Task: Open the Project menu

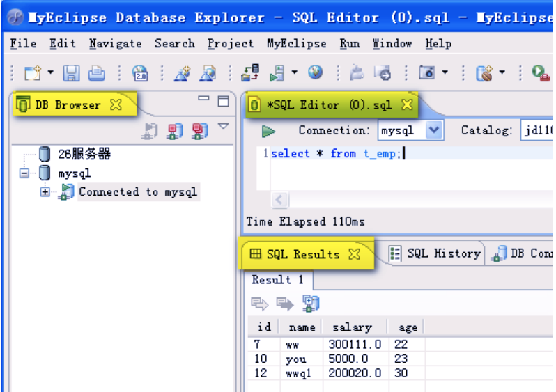Action: pyautogui.click(x=231, y=44)
